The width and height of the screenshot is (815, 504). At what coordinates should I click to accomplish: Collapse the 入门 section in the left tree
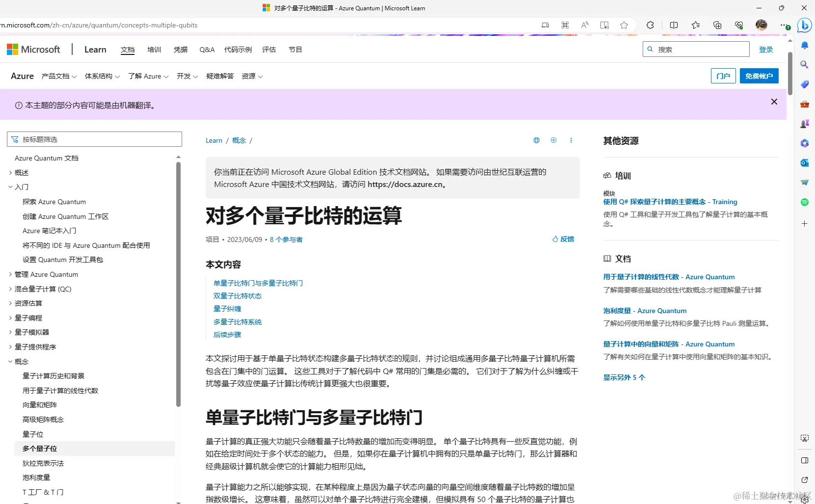[x=10, y=187]
